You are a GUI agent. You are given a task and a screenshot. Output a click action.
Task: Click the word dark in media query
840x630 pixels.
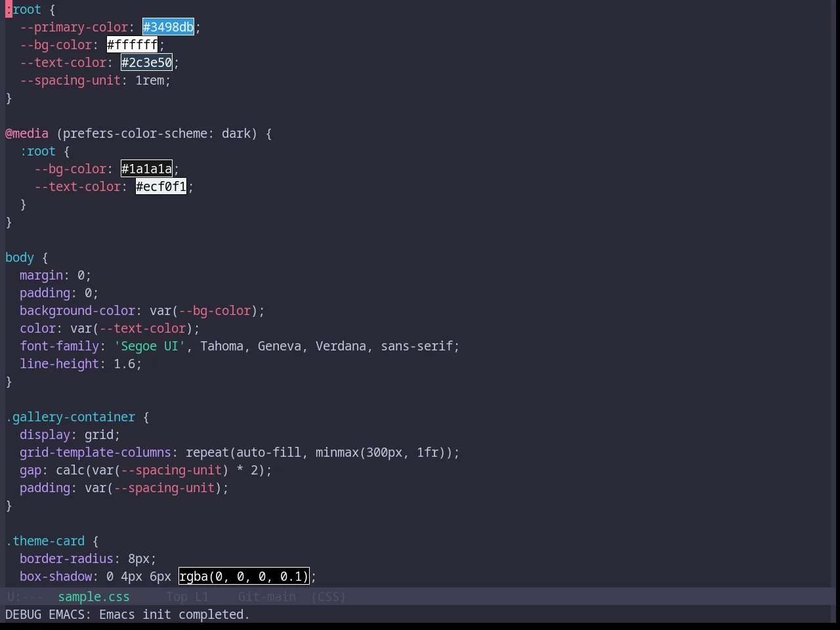[x=236, y=133]
